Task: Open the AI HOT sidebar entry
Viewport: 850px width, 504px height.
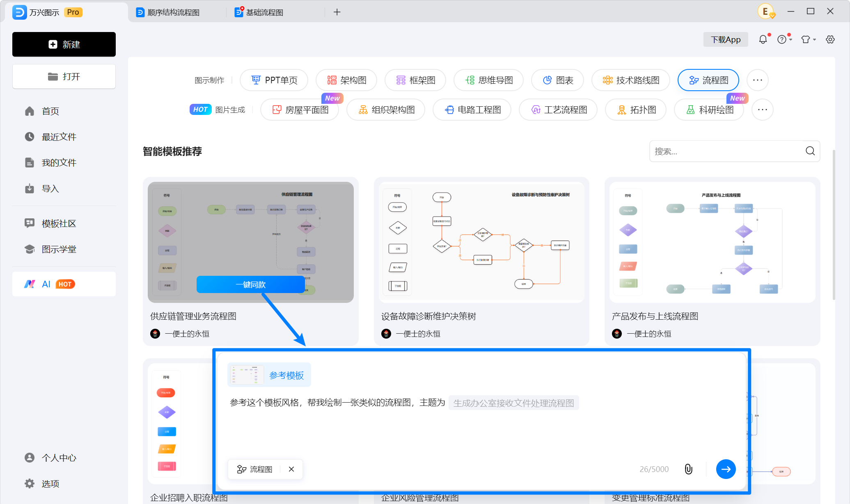Action: 64,284
